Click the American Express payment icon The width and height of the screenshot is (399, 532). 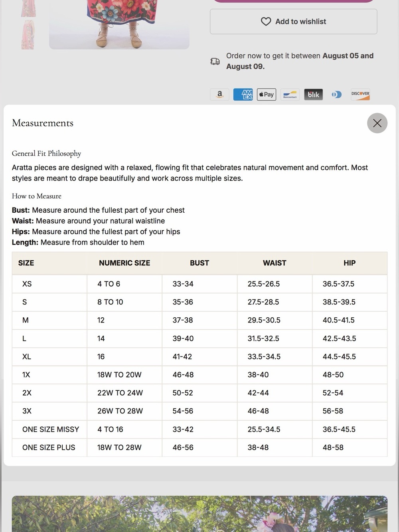243,95
